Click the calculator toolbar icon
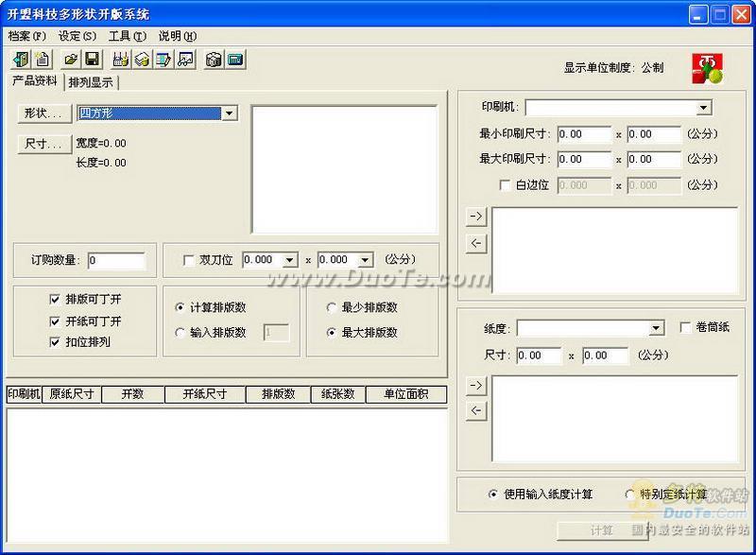 tap(235, 60)
